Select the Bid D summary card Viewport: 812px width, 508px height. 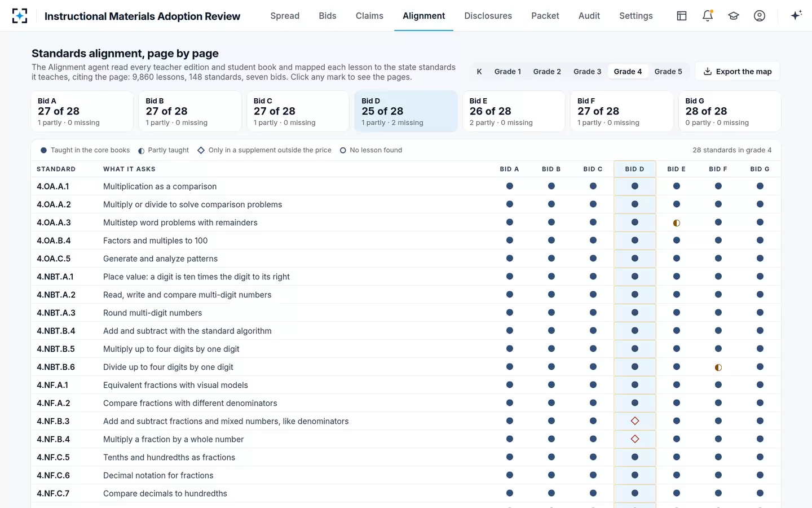click(406, 111)
